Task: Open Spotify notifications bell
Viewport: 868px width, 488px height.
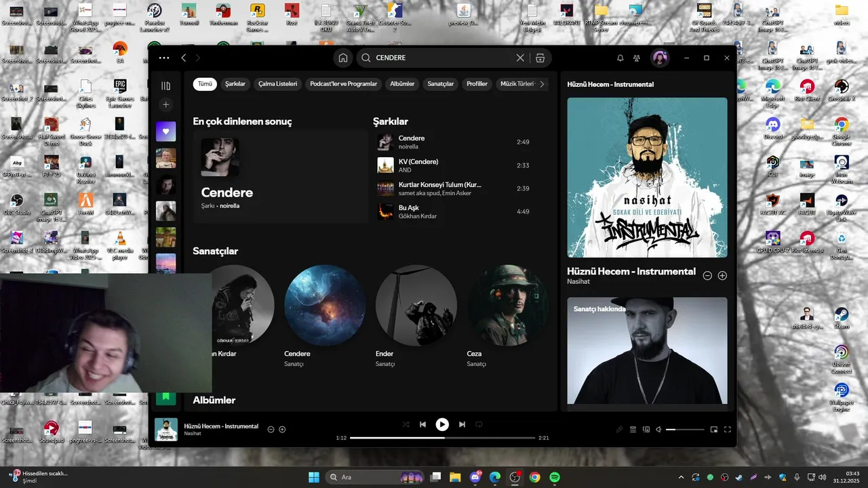Action: pos(620,58)
